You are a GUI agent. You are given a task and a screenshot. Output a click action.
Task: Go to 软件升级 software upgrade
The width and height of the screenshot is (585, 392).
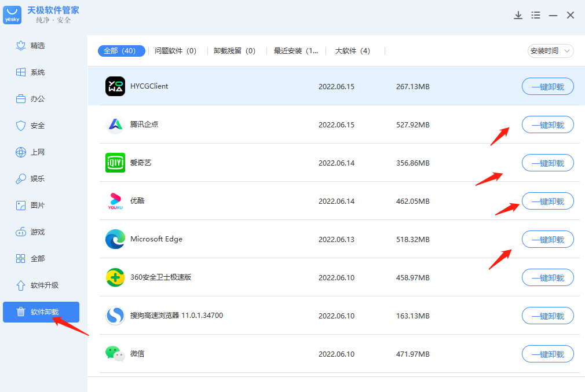tap(37, 285)
